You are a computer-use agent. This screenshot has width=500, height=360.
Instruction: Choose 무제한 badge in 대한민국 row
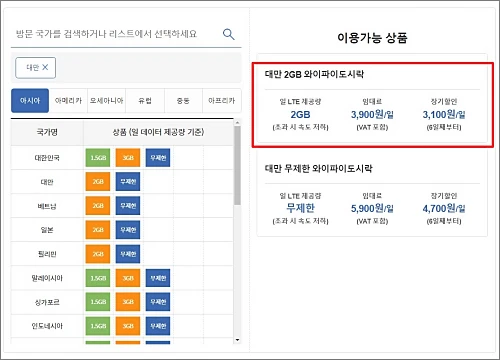158,158
